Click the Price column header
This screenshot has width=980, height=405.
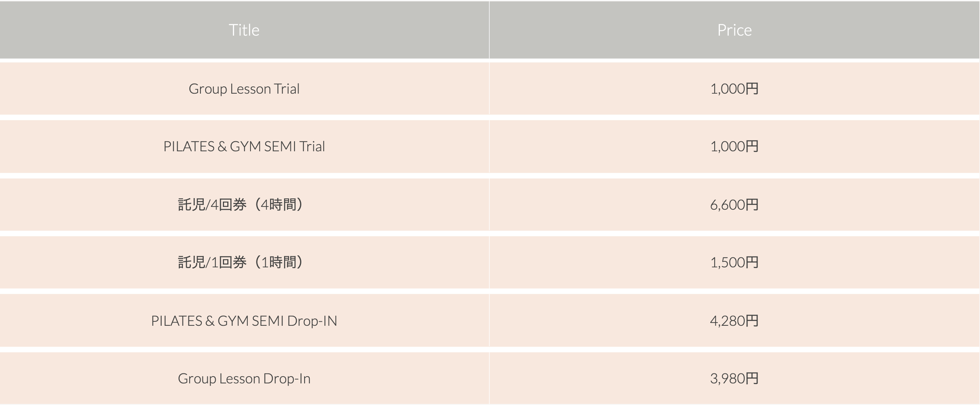[x=734, y=30]
